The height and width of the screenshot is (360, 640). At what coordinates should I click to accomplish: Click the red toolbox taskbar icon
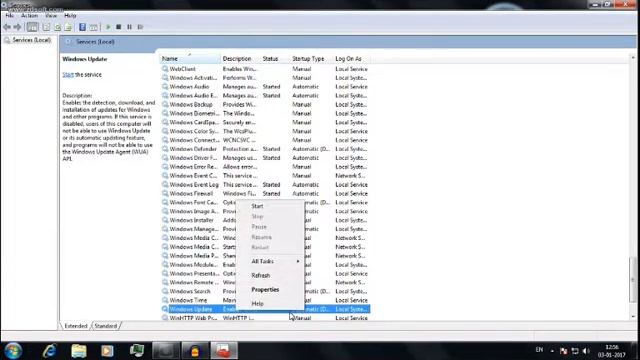click(x=224, y=351)
